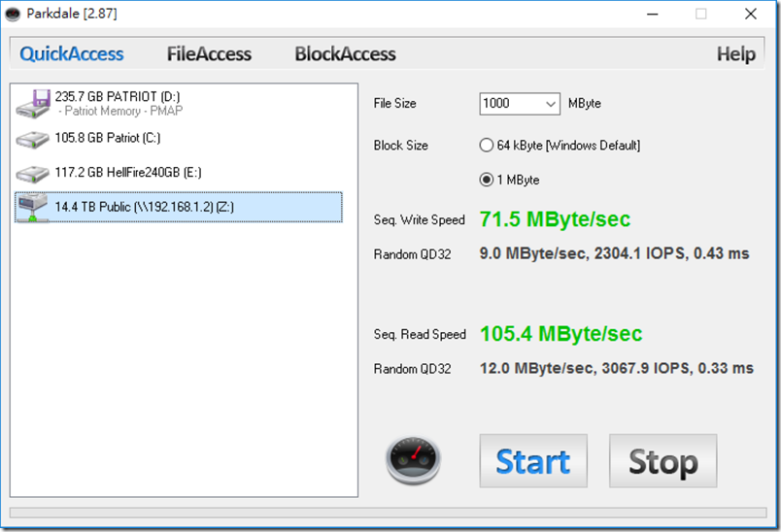
Task: Click the Parkdale app icon in title bar
Action: (x=13, y=14)
